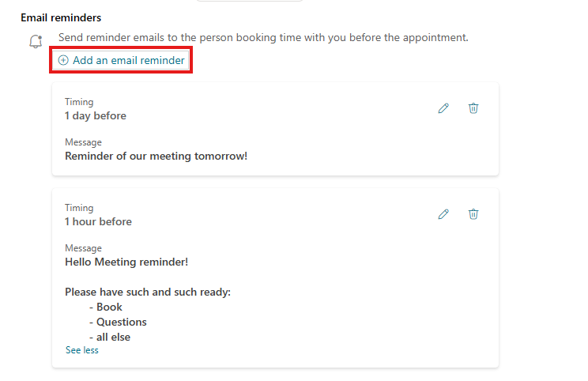The height and width of the screenshot is (381, 588).
Task: Click the Timing label in the first reminder card
Action: tap(79, 102)
